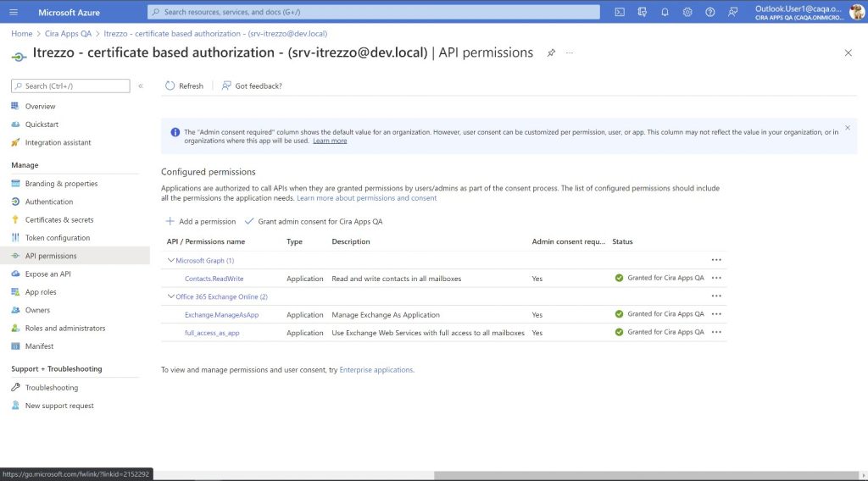Screen dimensions: 868x481
Task: Click the Admin consent requ... column header
Action: (569, 241)
